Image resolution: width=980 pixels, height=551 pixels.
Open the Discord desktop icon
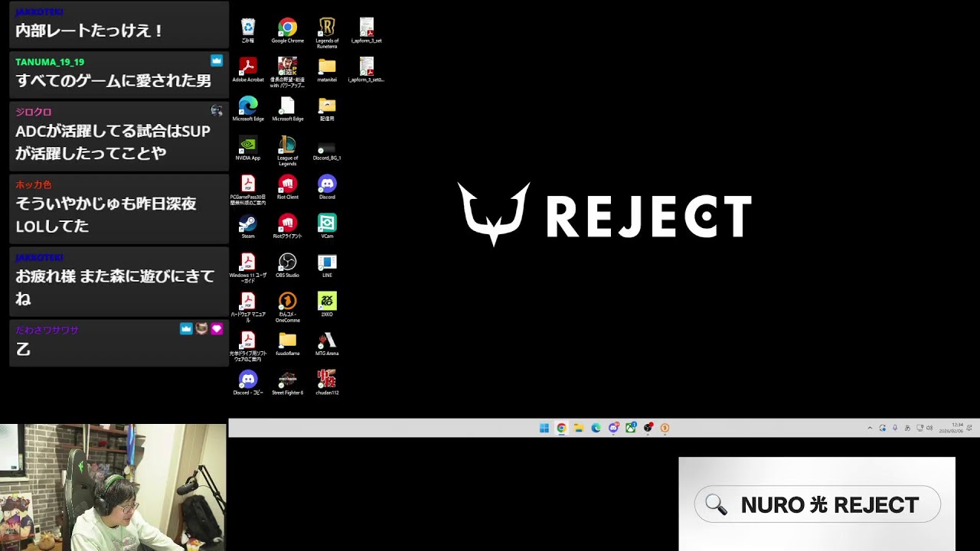(x=327, y=187)
